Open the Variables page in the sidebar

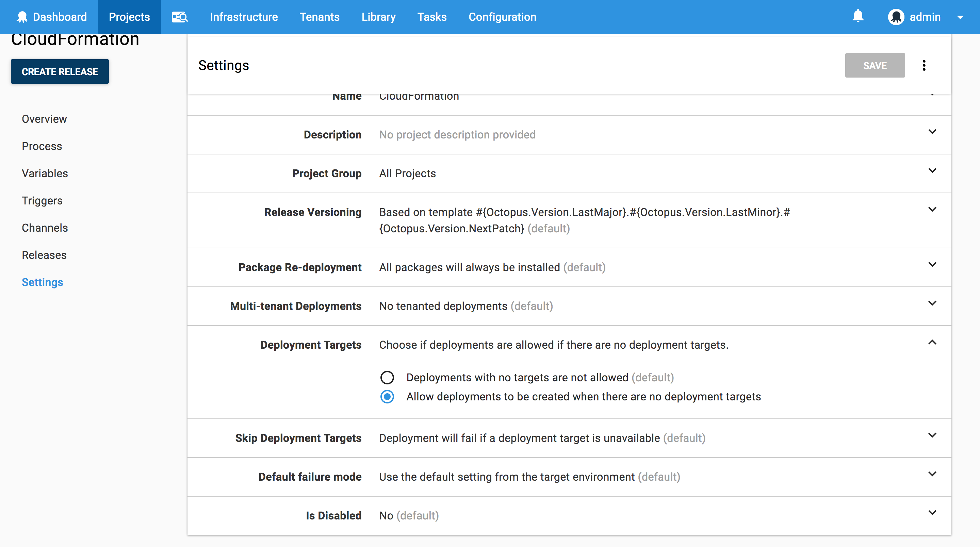[x=45, y=173]
